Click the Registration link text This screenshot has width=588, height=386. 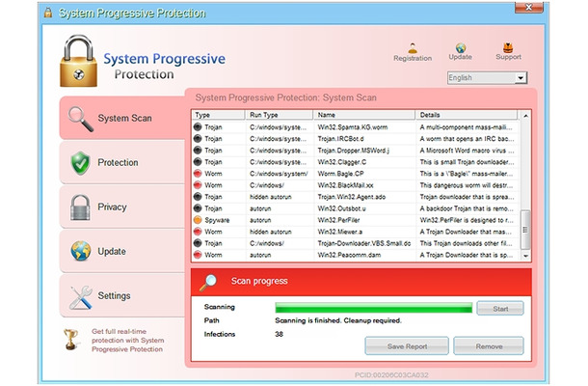[413, 58]
